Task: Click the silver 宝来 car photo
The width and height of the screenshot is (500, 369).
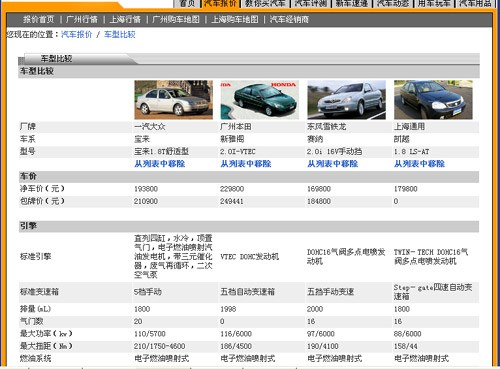Action: click(173, 100)
